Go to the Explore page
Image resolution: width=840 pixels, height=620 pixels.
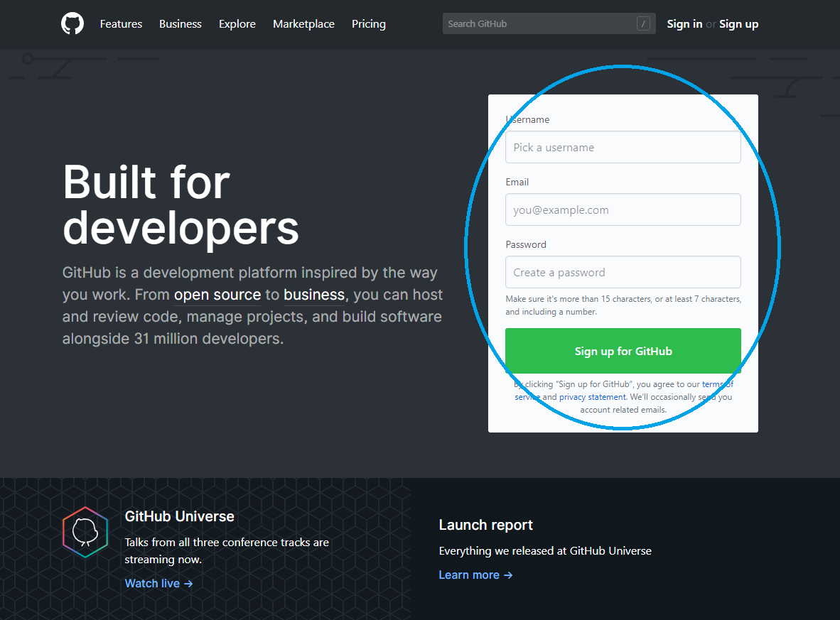point(237,24)
